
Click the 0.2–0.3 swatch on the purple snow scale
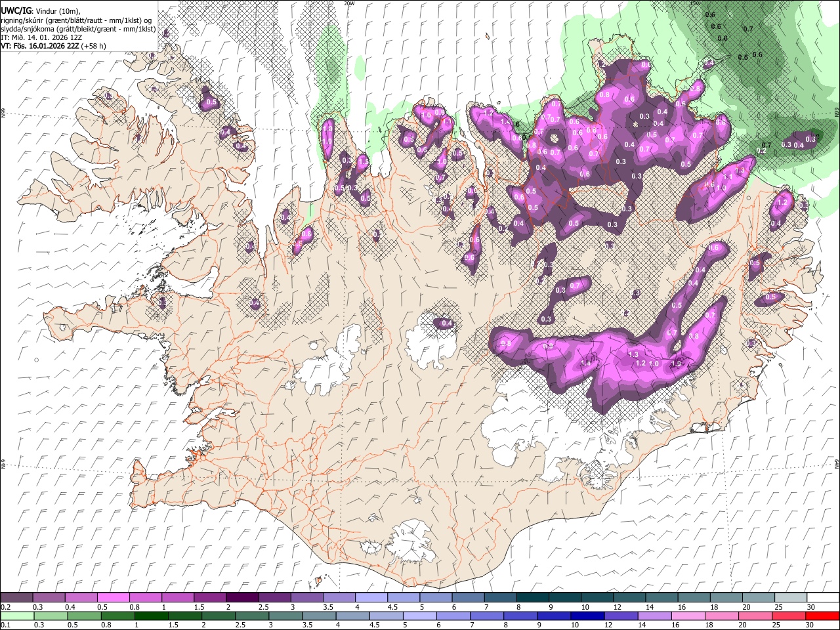[17, 597]
